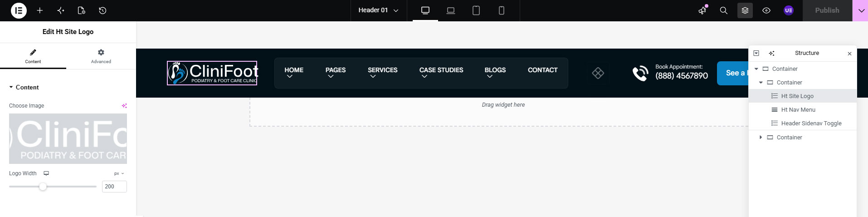The width and height of the screenshot is (868, 217).
Task: Open the CONTACT menu item
Action: [x=543, y=70]
